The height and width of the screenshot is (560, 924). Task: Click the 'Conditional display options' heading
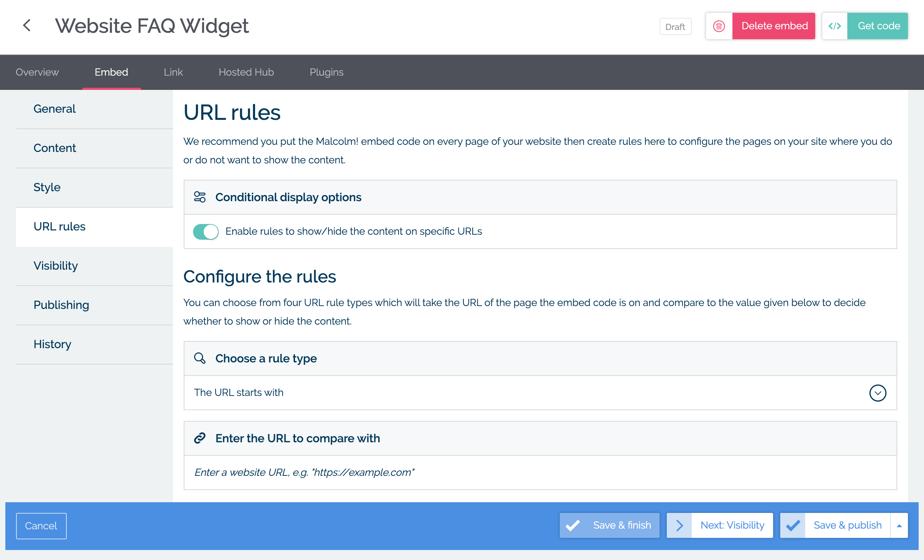coord(288,197)
